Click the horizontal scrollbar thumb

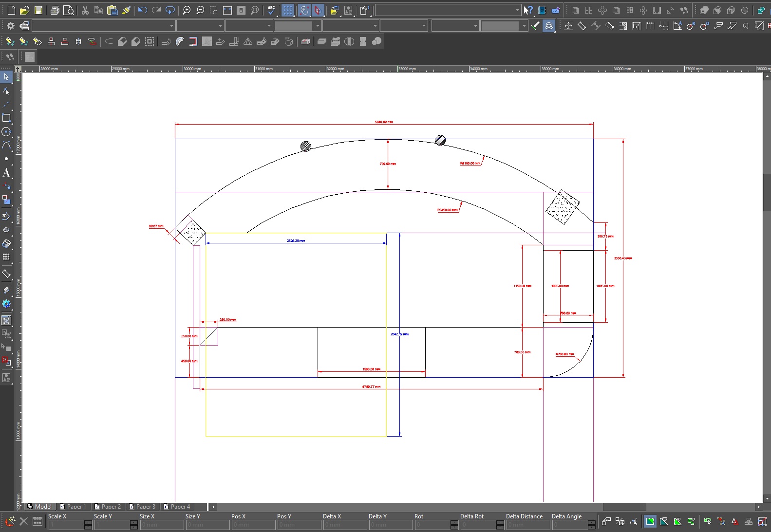(624, 507)
